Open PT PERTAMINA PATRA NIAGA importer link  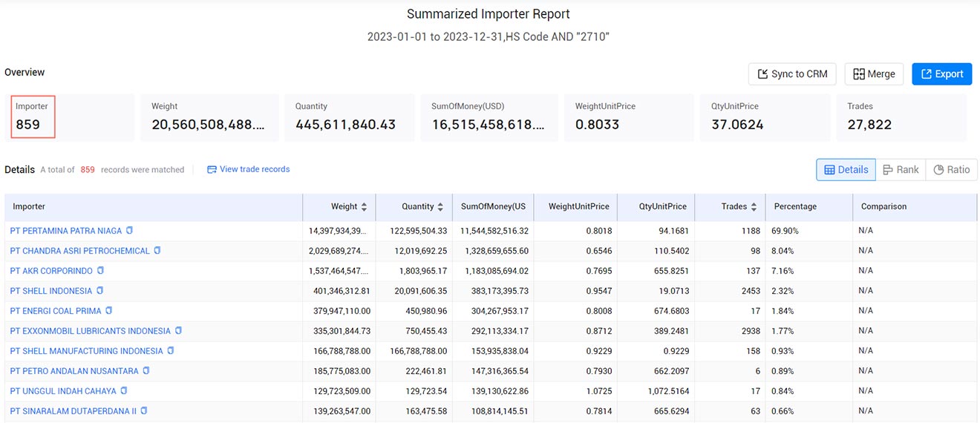[67, 231]
